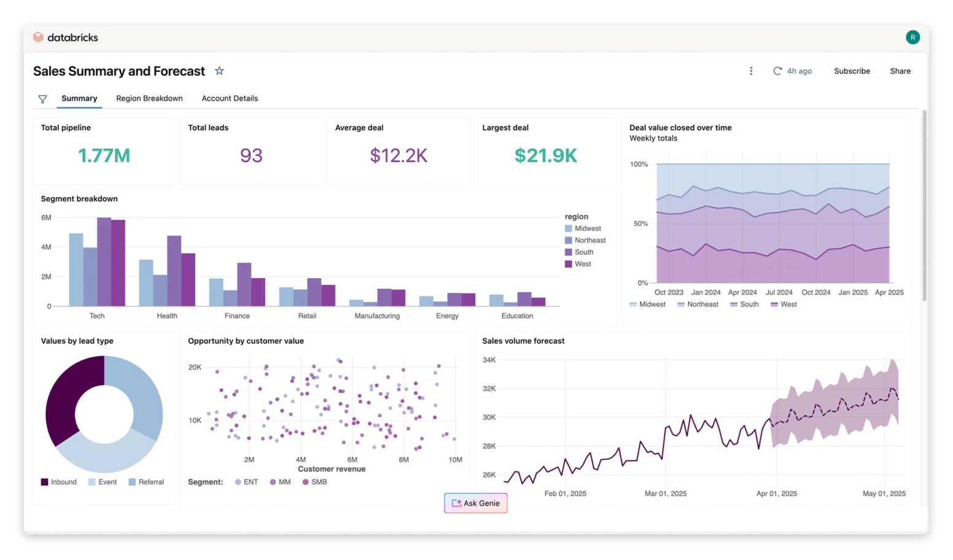Click the Databricks logo icon
The image size is (953, 560).
[x=38, y=37]
